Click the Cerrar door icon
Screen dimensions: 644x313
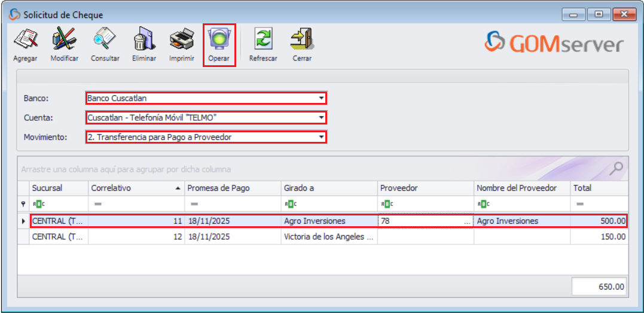coord(302,39)
